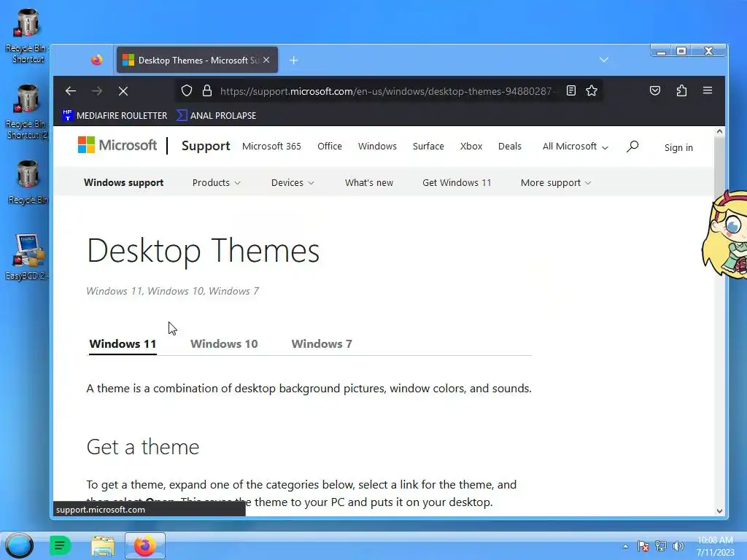Open the green notes app on taskbar
The width and height of the screenshot is (747, 560).
pos(60,545)
